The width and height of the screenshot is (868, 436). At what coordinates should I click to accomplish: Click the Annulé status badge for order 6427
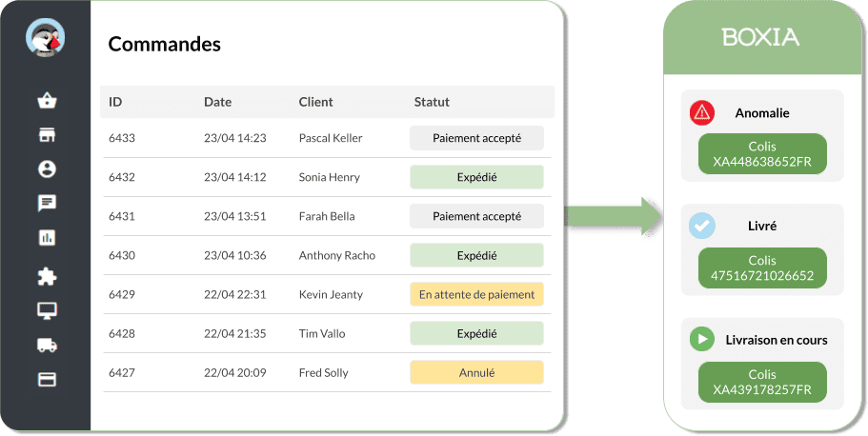pos(476,372)
